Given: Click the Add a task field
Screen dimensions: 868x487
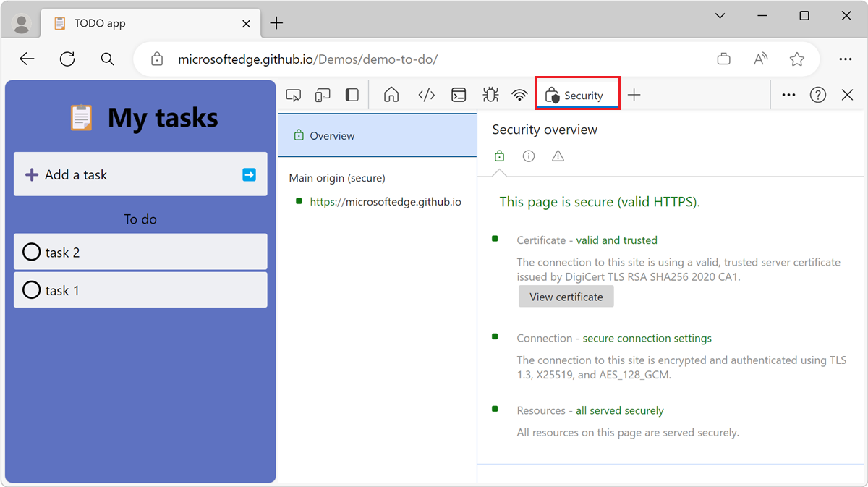Looking at the screenshot, I should click(140, 174).
